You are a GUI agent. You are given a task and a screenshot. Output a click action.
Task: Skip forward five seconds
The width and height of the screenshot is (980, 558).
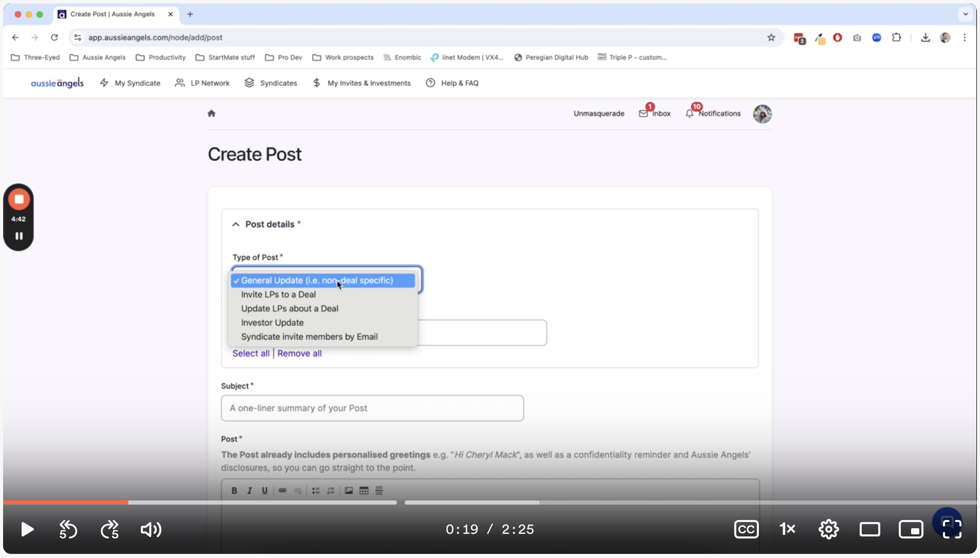110,529
